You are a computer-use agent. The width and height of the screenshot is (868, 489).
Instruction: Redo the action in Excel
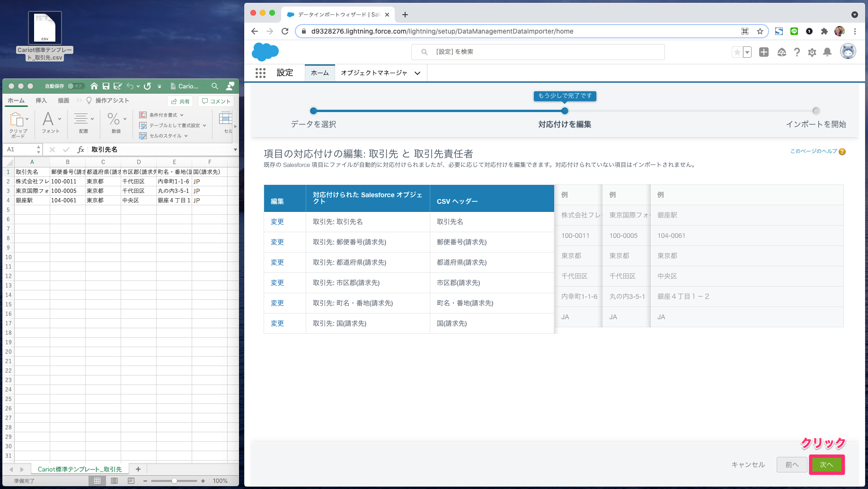point(147,86)
